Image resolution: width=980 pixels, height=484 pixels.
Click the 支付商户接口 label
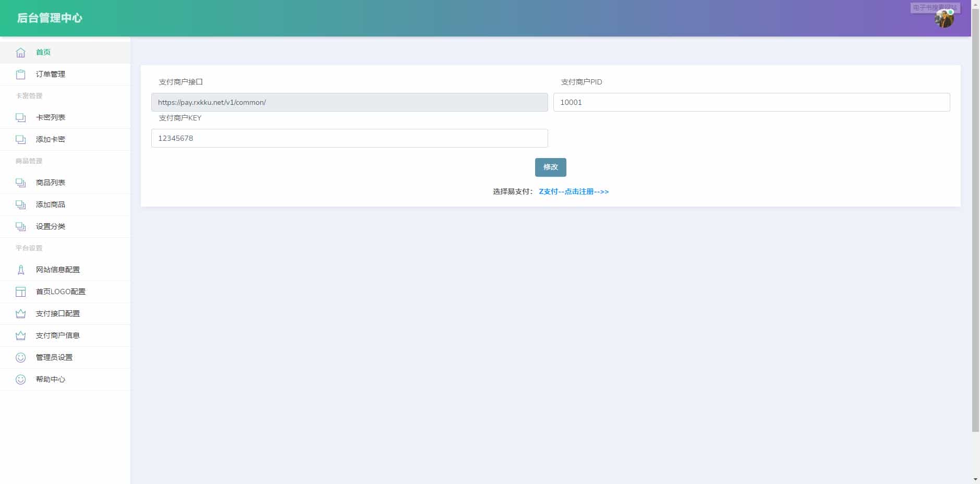180,82
